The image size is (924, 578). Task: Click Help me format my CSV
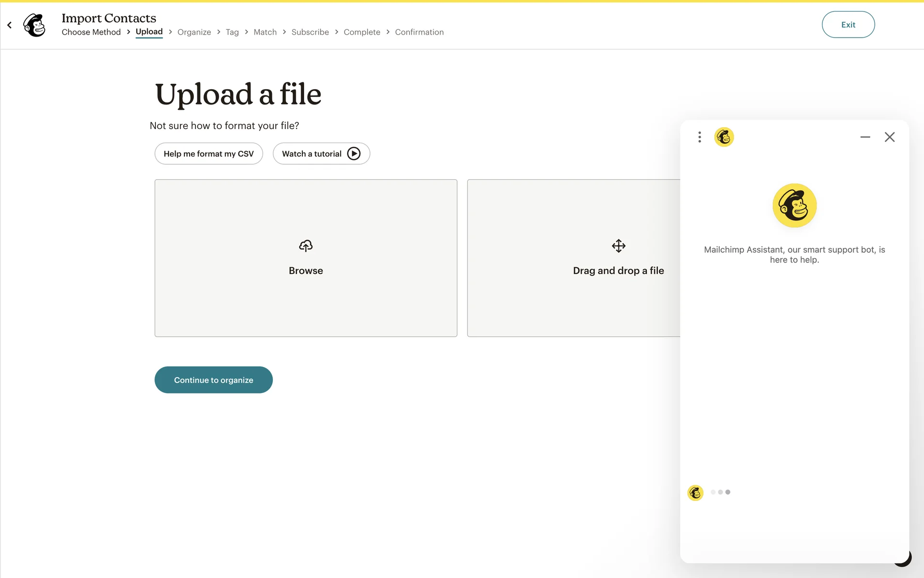point(208,154)
